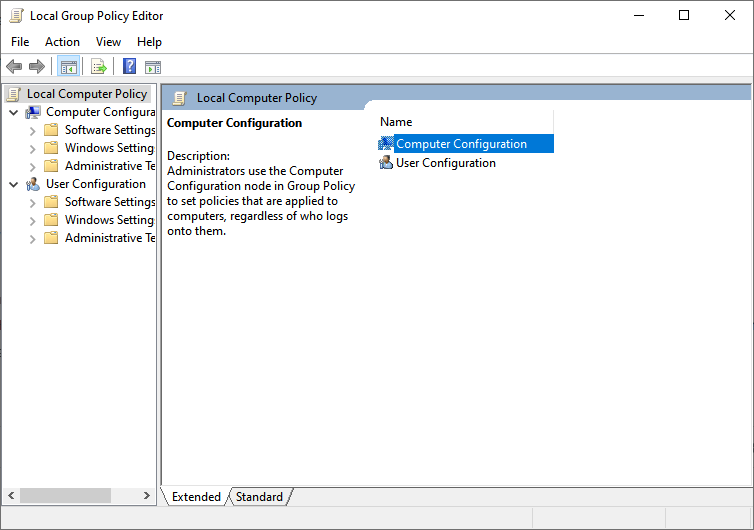The height and width of the screenshot is (530, 754).
Task: Open Help via blue question icon
Action: coord(129,66)
